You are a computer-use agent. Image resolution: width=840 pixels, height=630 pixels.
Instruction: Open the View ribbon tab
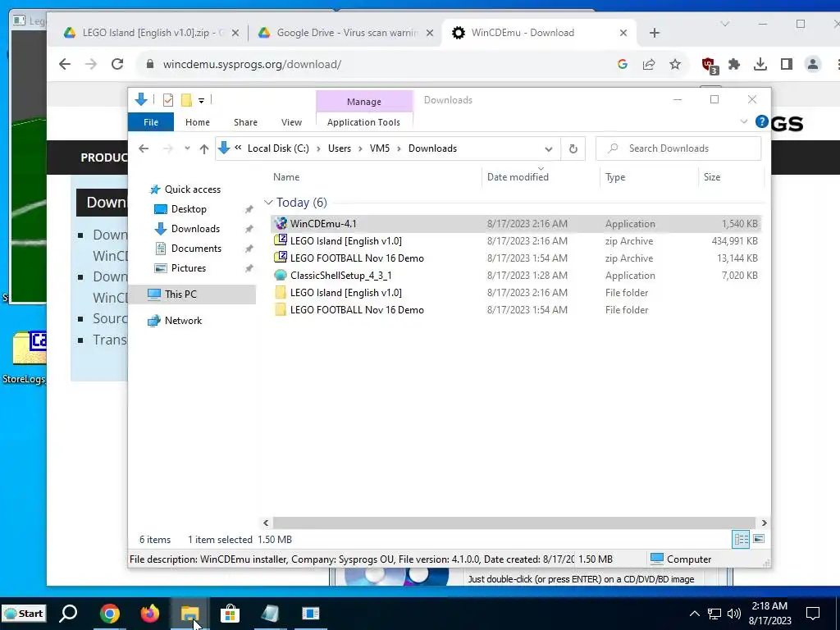coord(291,122)
